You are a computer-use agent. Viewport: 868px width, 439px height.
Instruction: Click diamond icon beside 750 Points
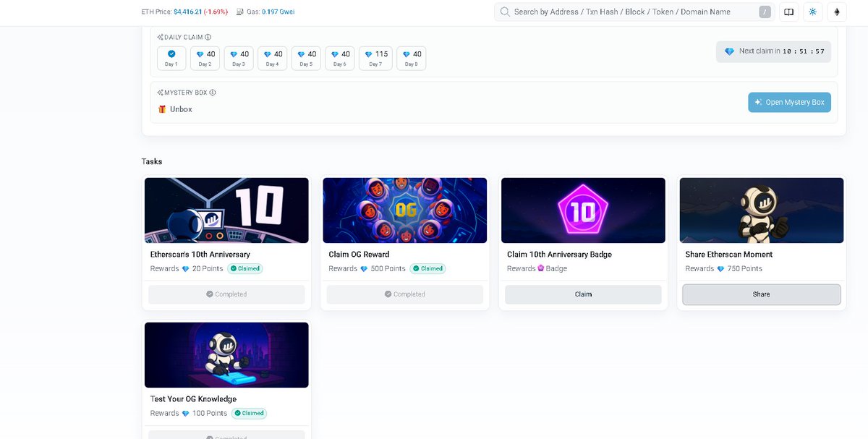pos(720,269)
